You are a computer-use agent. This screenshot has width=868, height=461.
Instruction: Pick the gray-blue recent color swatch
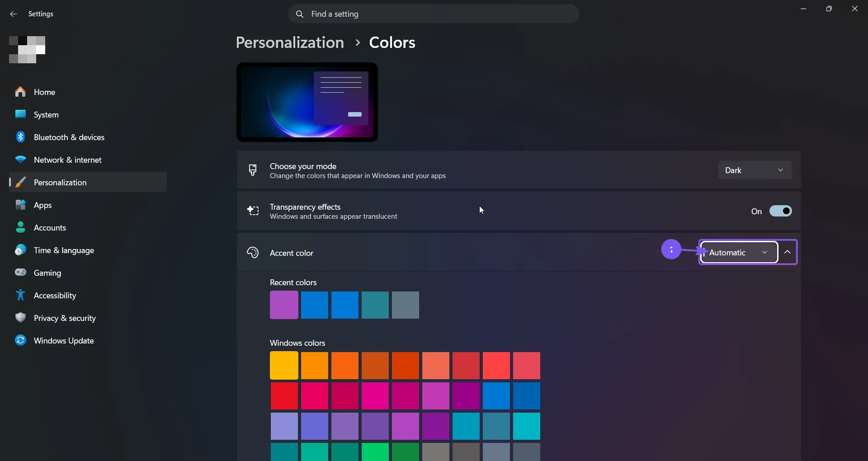tap(405, 305)
